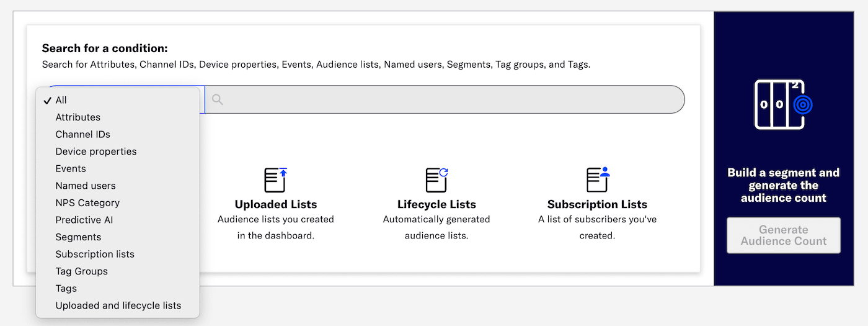Select Uploaded and lifecycle lists option
This screenshot has height=326, width=868.
coord(118,306)
